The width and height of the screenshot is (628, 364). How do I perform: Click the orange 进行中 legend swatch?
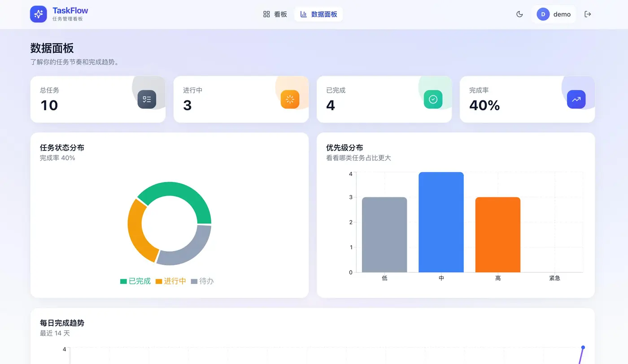pyautogui.click(x=159, y=282)
